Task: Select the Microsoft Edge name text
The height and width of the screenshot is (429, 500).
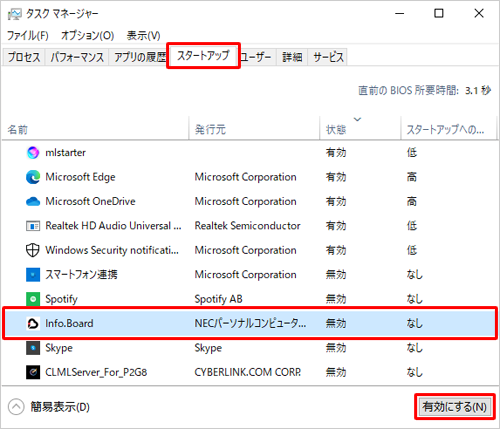Action: [80, 177]
